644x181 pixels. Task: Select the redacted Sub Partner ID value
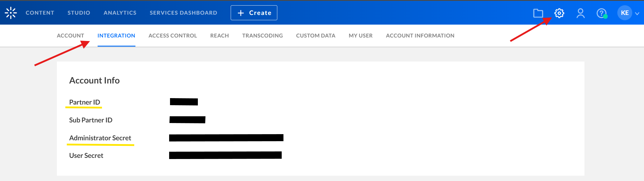(x=187, y=120)
